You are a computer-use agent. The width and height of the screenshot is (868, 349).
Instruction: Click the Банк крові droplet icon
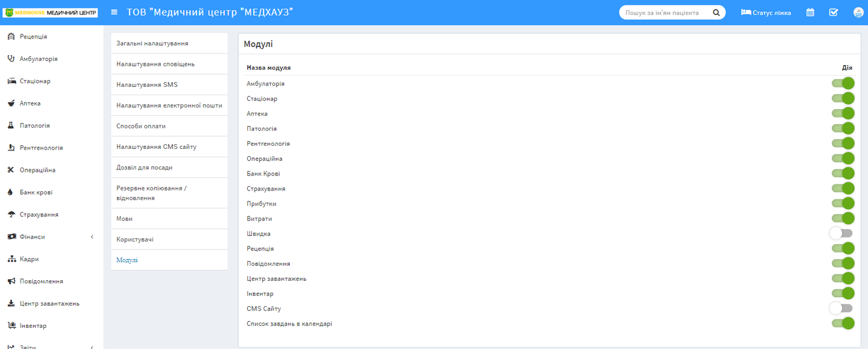coord(11,192)
